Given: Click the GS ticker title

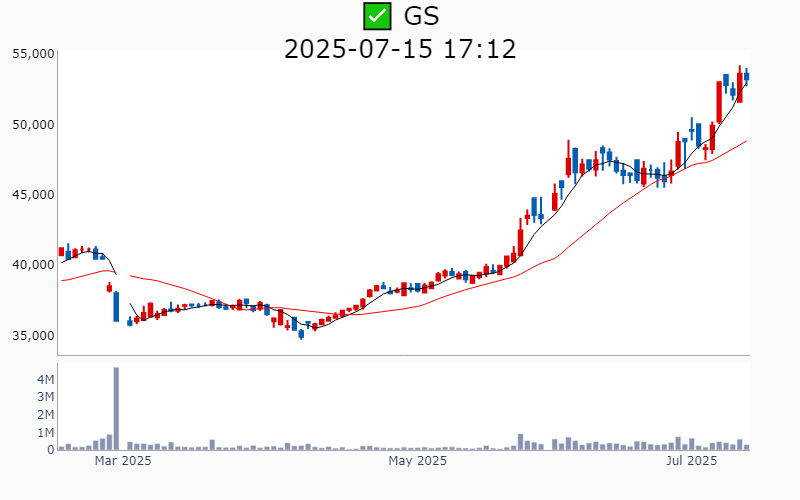Looking at the screenshot, I should pyautogui.click(x=421, y=16).
